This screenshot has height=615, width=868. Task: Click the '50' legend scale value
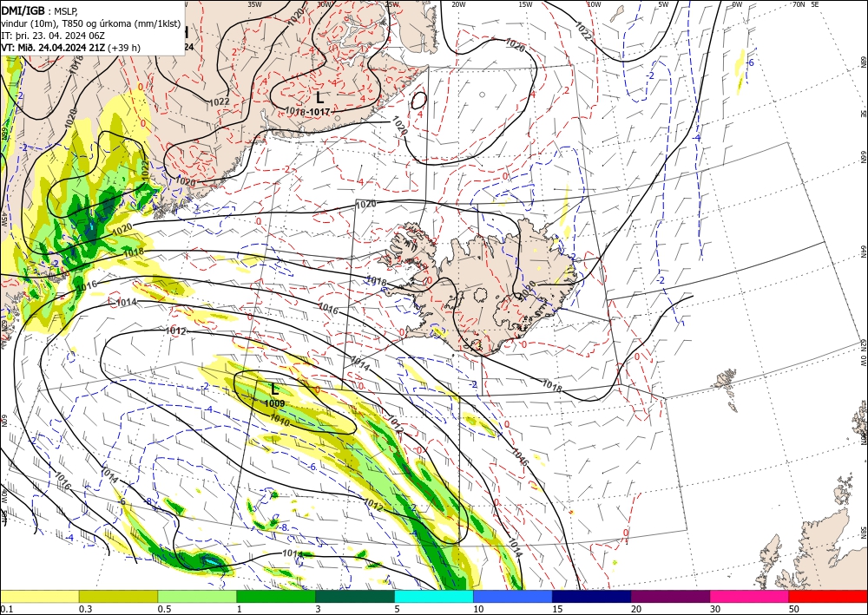[x=794, y=609]
